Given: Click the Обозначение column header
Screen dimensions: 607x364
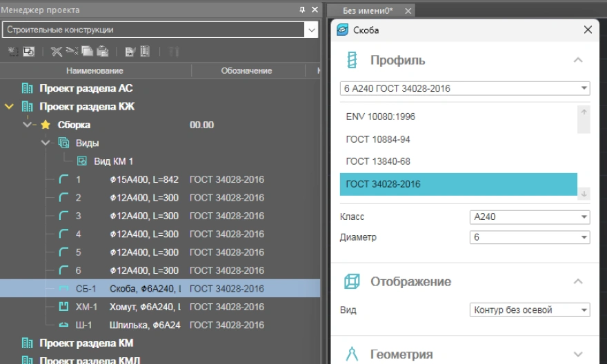Looking at the screenshot, I should [x=246, y=70].
